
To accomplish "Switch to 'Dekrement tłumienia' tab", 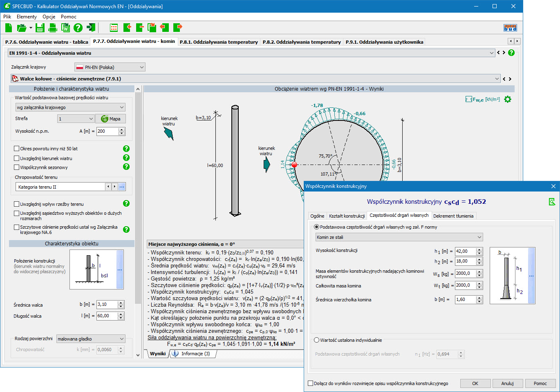I will (x=453, y=216).
